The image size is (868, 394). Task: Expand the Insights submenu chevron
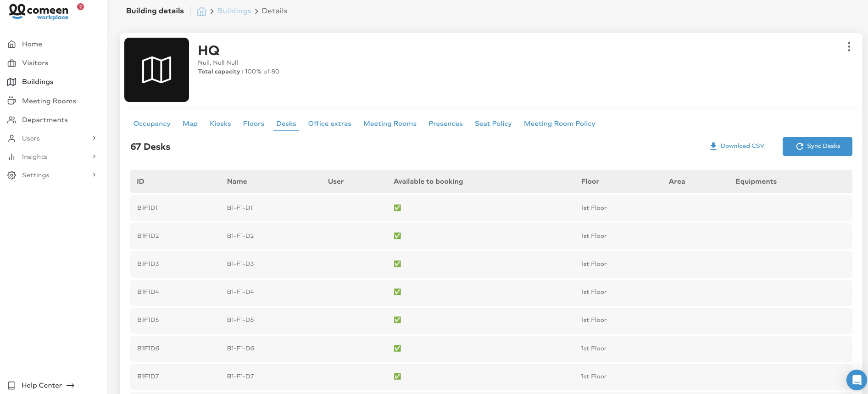point(95,157)
